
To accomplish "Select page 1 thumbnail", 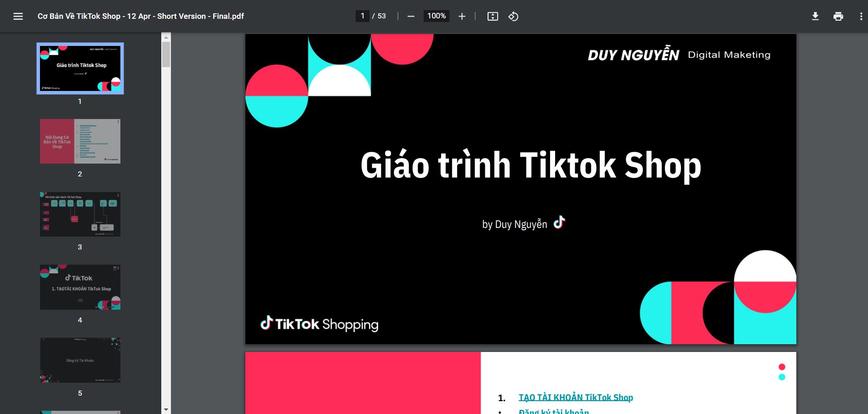I will pyautogui.click(x=80, y=68).
